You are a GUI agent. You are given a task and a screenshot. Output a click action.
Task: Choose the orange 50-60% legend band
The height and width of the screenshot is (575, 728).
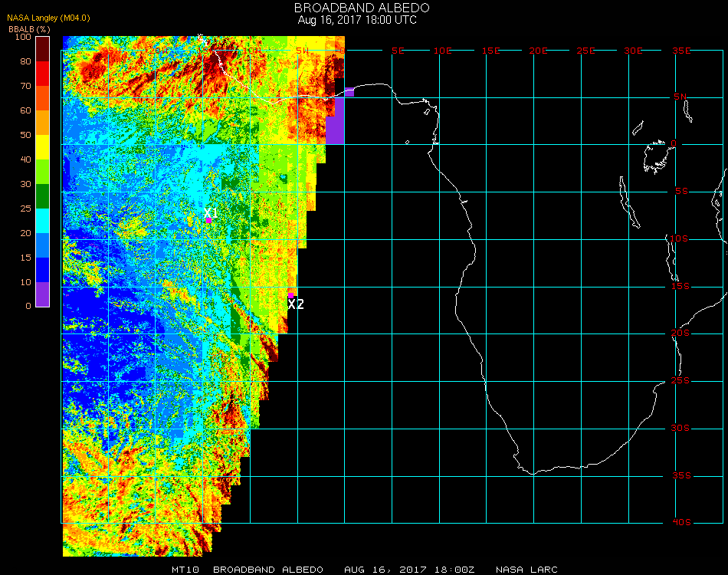pos(43,123)
